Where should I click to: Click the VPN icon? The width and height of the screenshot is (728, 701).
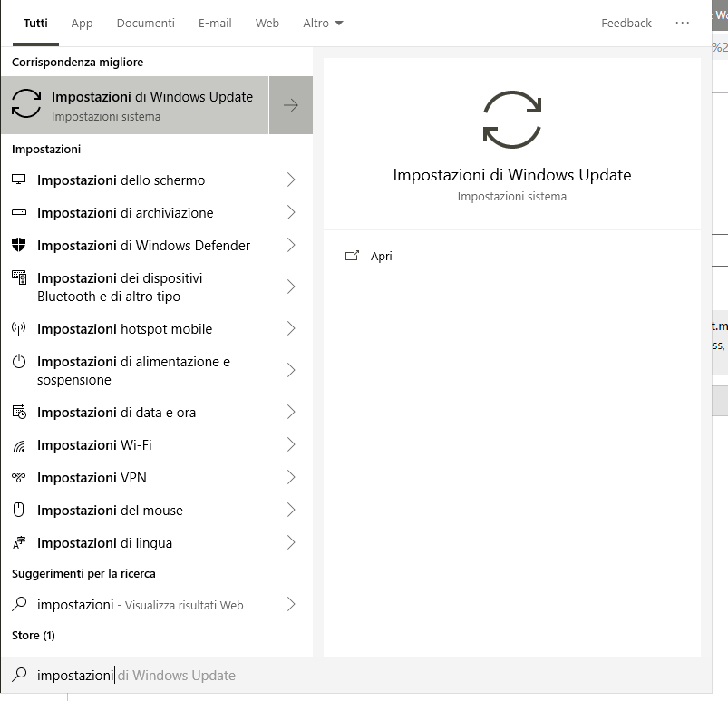[18, 477]
